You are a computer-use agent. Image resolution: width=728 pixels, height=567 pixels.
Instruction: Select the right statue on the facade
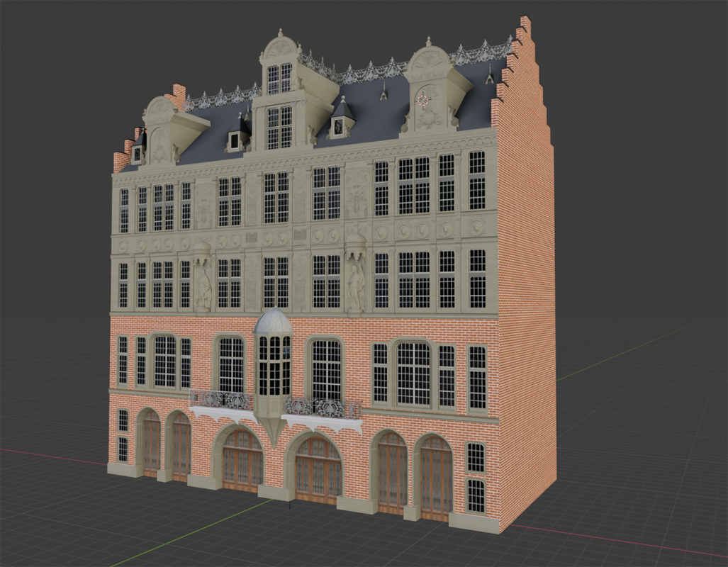pyautogui.click(x=355, y=283)
